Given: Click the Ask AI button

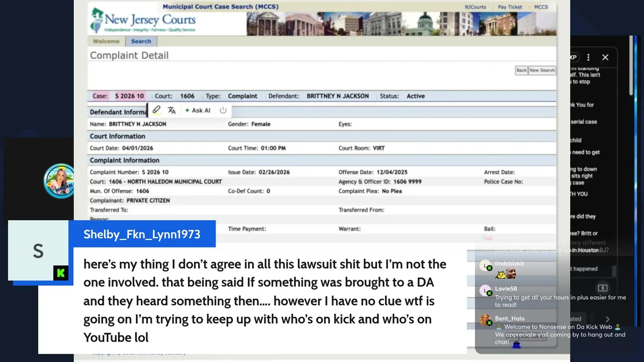Looking at the screenshot, I should point(198,110).
